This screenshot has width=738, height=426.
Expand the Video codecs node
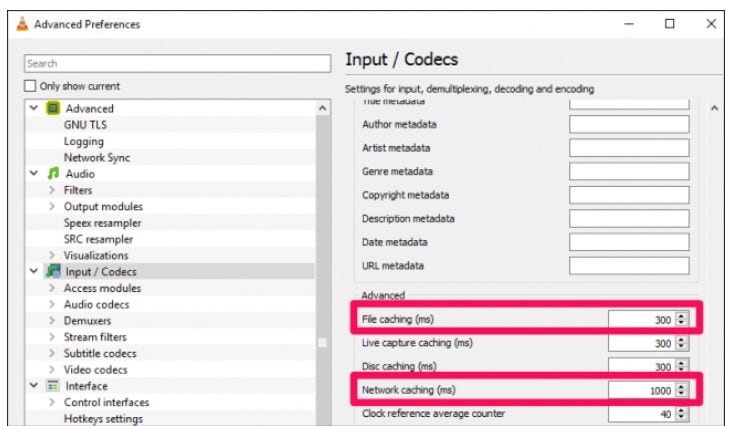click(x=52, y=370)
